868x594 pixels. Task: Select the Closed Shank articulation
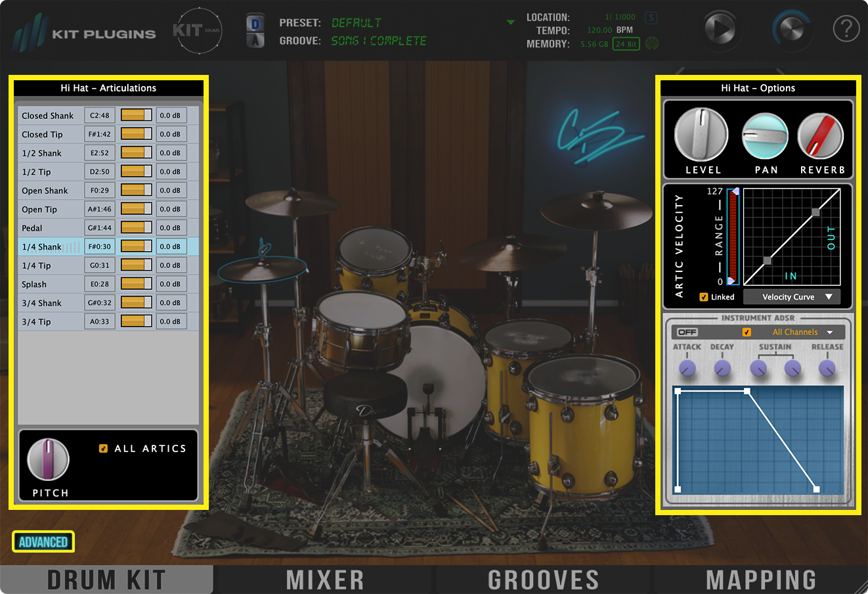[48, 116]
